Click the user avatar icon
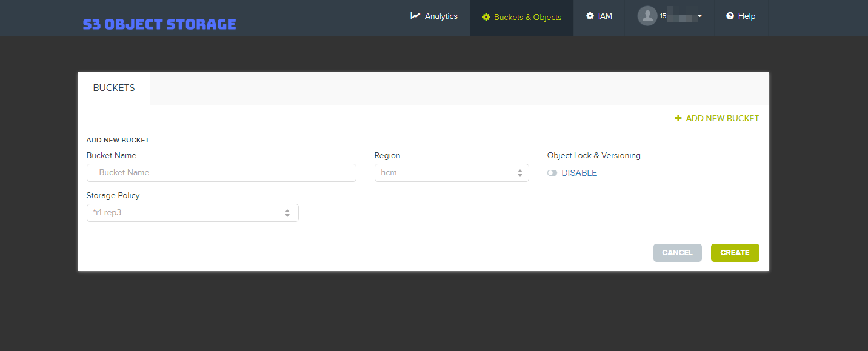 click(x=647, y=16)
